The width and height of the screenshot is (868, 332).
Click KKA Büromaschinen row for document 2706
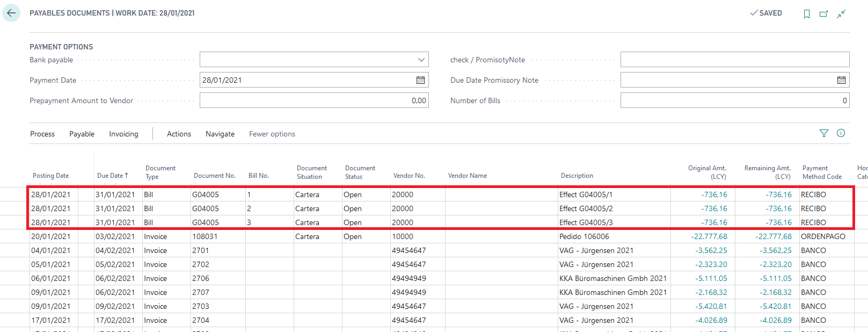point(613,278)
